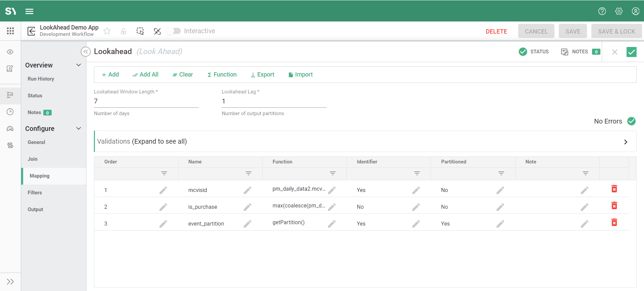Toggle the Interactive switch
The width and height of the screenshot is (644, 291).
point(173,31)
